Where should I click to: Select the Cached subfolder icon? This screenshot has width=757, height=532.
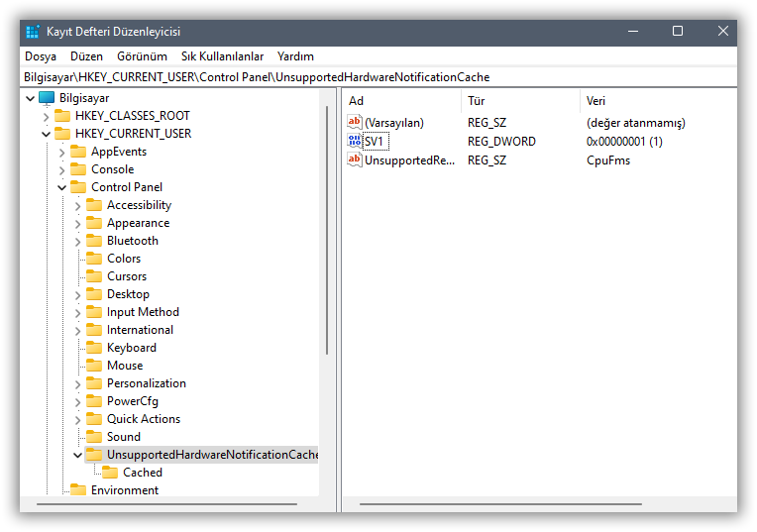point(110,473)
